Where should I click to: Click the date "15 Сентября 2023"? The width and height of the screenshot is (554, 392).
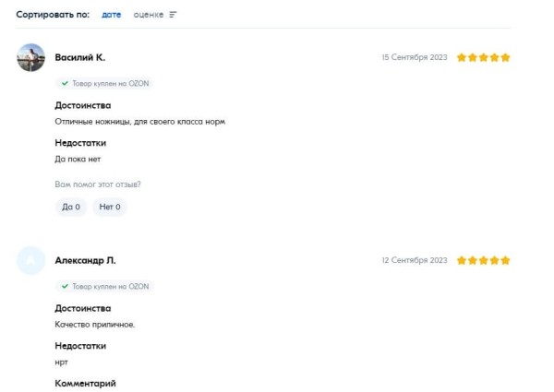(415, 57)
